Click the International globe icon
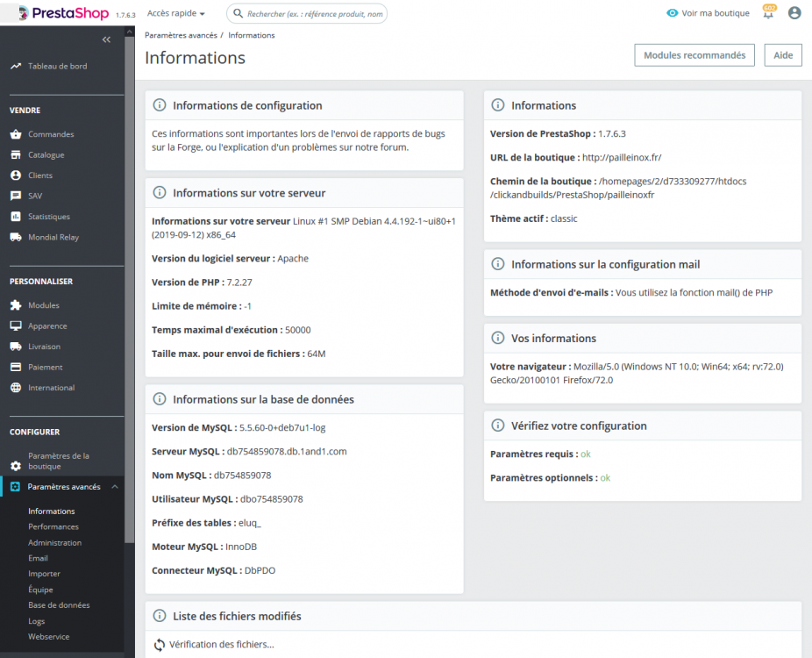 point(16,388)
